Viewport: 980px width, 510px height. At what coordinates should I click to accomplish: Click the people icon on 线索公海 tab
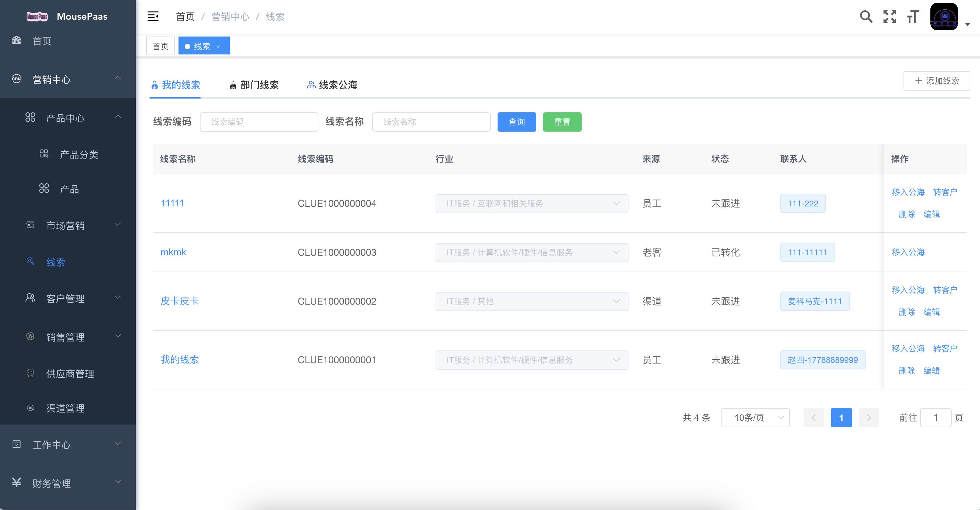click(311, 85)
